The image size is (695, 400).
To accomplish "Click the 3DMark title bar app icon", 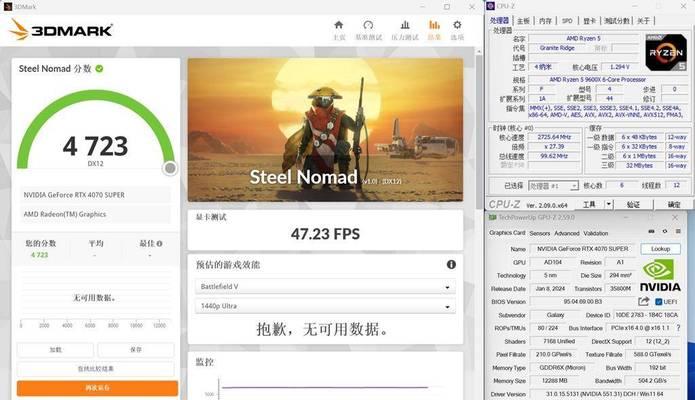I will click(8, 7).
